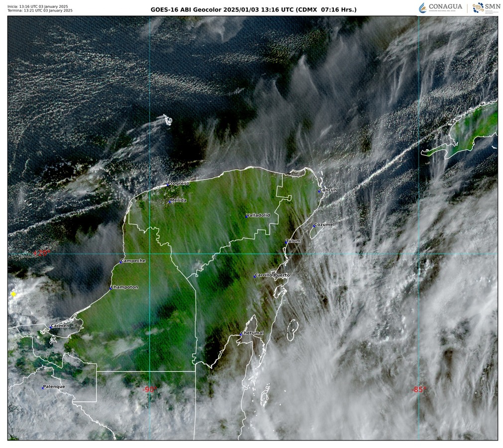This screenshot has width=503, height=448.
Task: Select the Campeche marker on the coast
Action: point(120,262)
